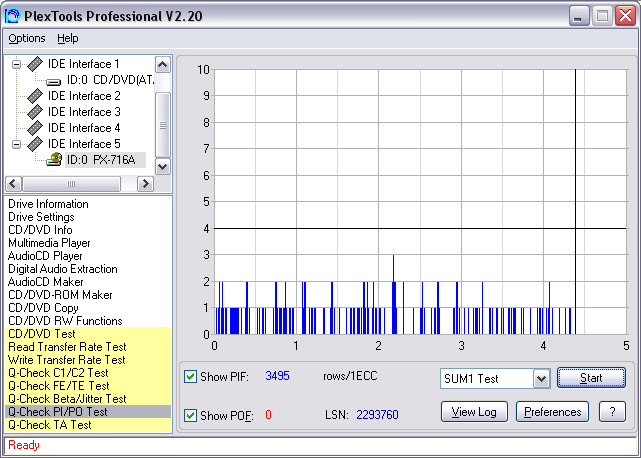Click the Ready status text

click(x=24, y=445)
